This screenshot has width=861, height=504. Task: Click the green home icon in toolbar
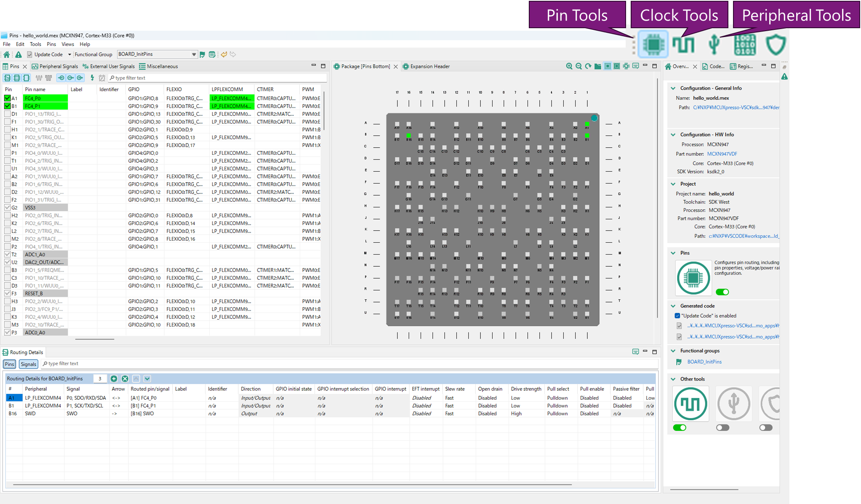coord(6,54)
